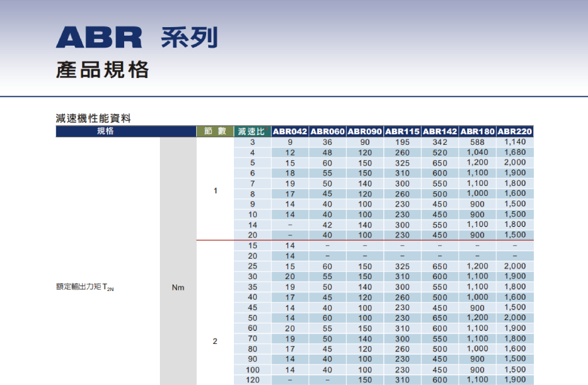Select the 588 value under ABR180

(477, 142)
